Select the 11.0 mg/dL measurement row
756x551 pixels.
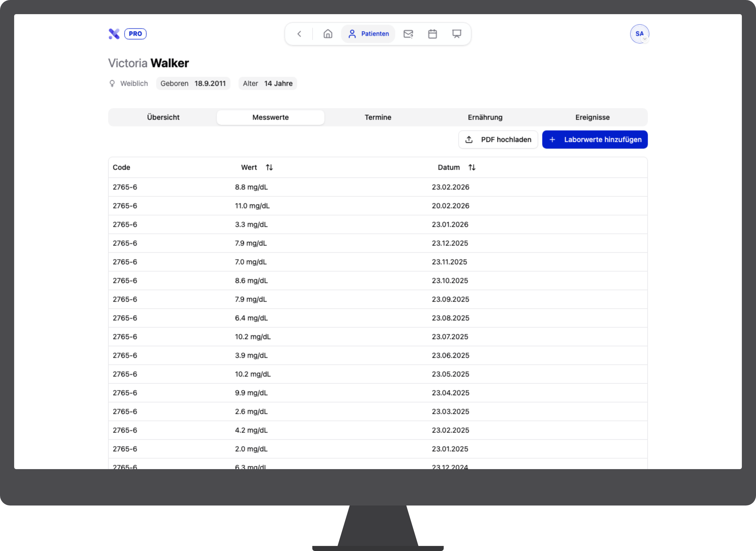pyautogui.click(x=377, y=206)
